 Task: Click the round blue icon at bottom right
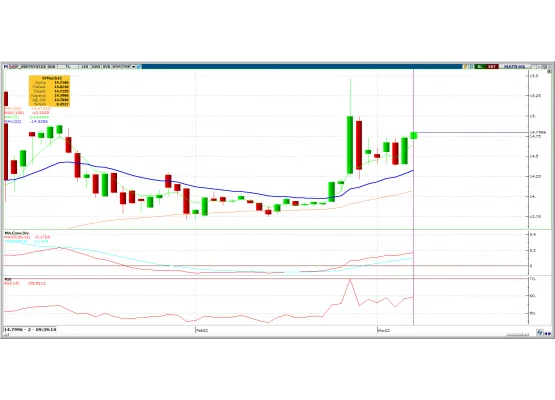coord(540,332)
